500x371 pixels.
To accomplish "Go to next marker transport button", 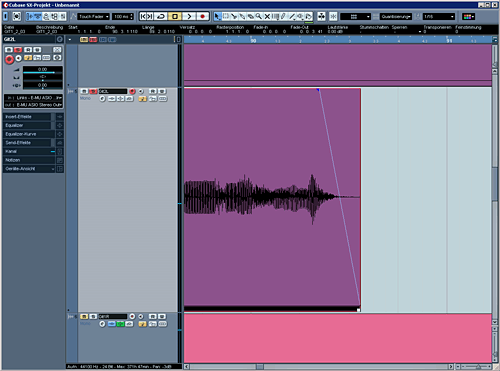I will pos(150,16).
